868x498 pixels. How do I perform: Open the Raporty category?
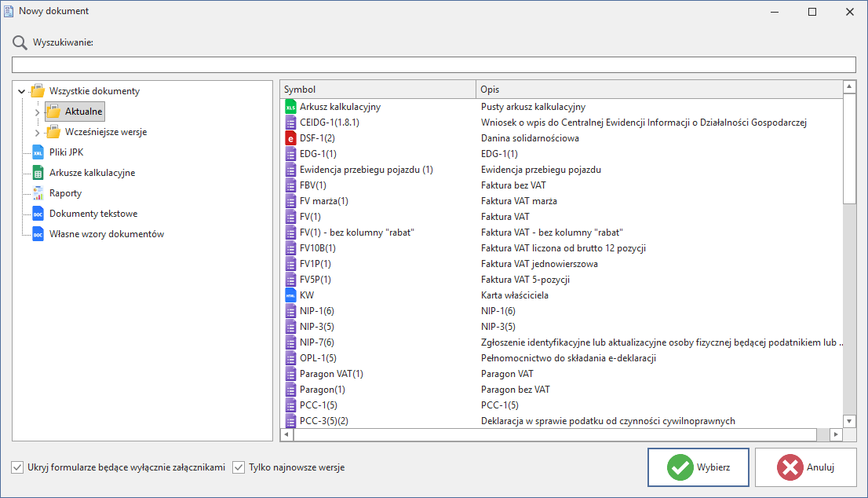click(x=65, y=193)
